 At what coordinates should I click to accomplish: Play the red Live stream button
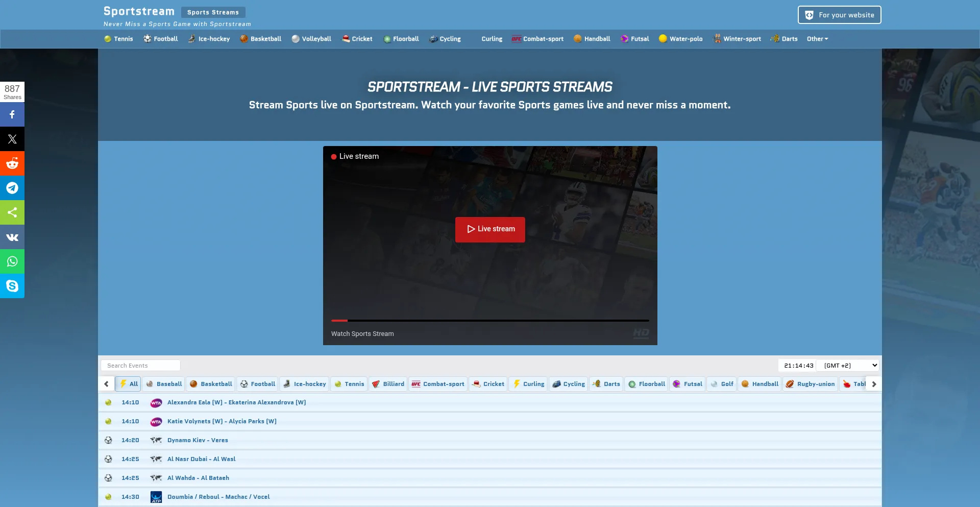coord(490,229)
